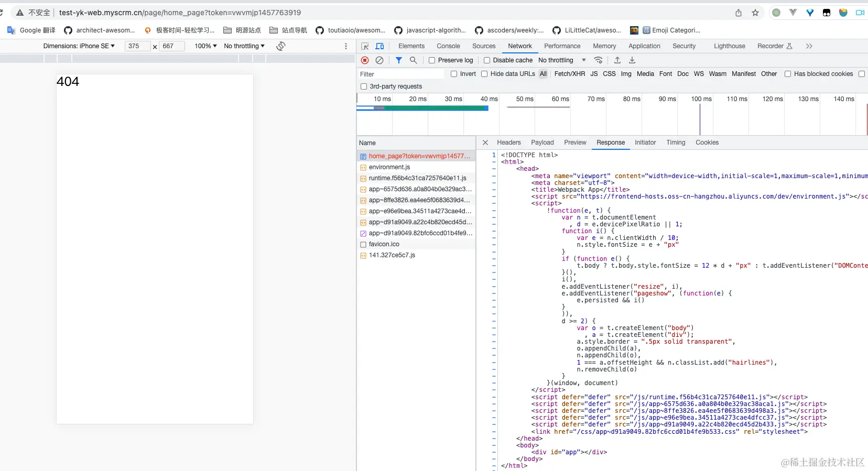Select the runtime.f56b4c31ca7257640e11.js request
The height and width of the screenshot is (471, 868).
[416, 178]
